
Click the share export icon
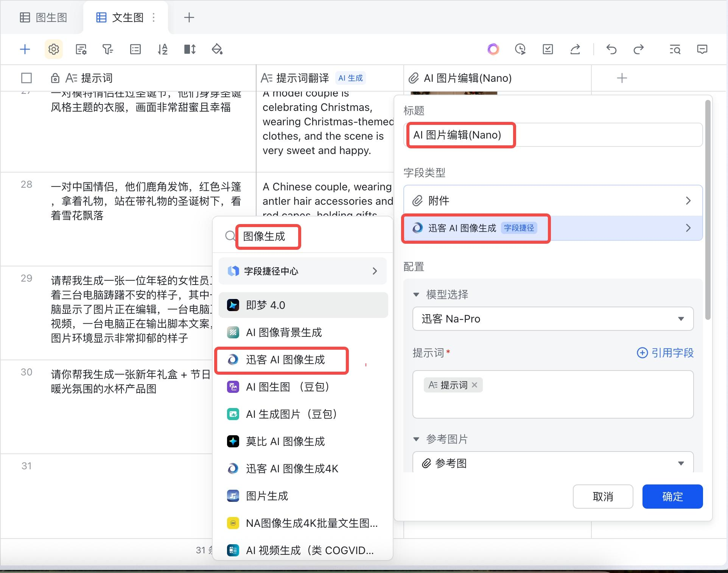[x=575, y=49]
